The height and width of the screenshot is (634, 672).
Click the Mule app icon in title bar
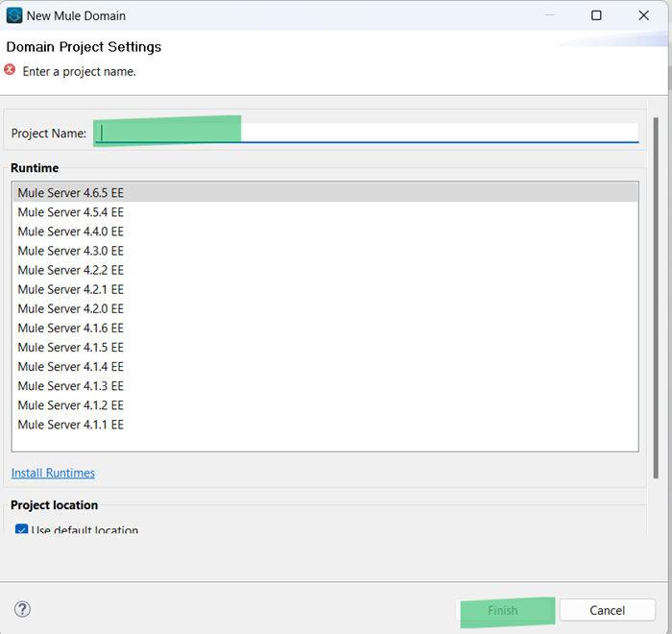14,15
